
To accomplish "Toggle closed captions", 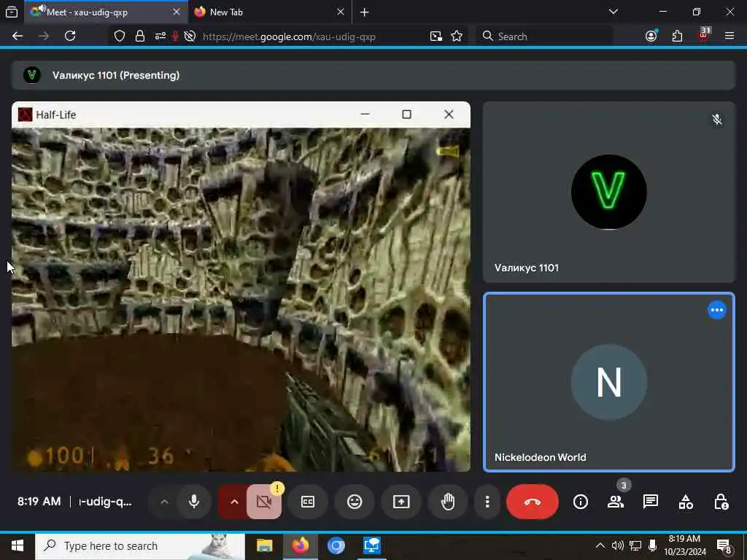I will (308, 502).
